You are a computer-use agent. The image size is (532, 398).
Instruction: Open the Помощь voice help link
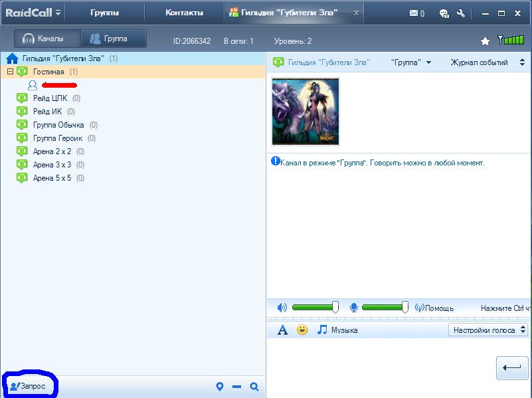pyautogui.click(x=434, y=308)
